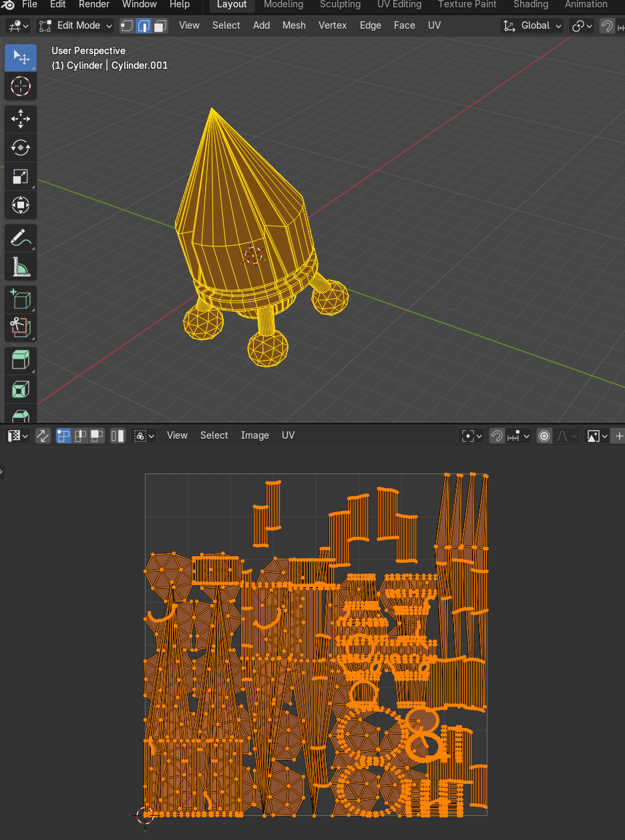
Task: Switch to face select mode in the viewport
Action: tap(160, 25)
